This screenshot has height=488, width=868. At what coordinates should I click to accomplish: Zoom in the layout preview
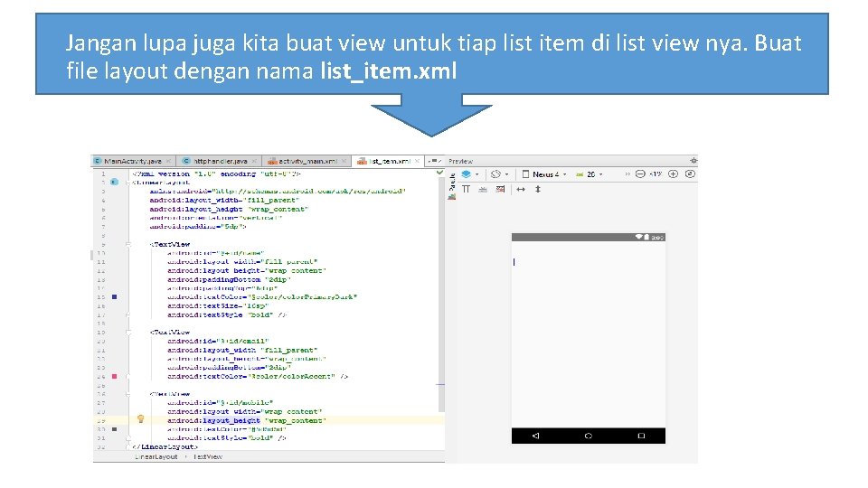coord(673,174)
